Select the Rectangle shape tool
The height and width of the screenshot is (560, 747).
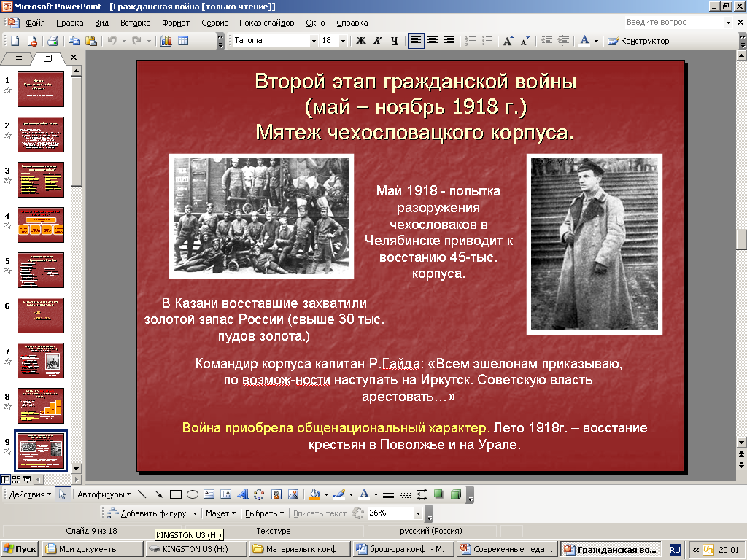click(x=176, y=494)
